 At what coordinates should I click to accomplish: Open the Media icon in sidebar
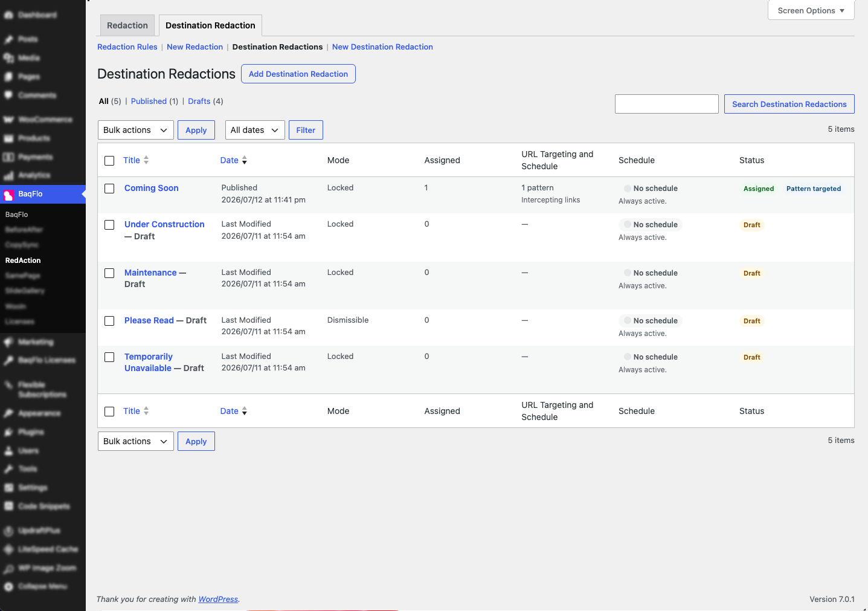point(9,58)
